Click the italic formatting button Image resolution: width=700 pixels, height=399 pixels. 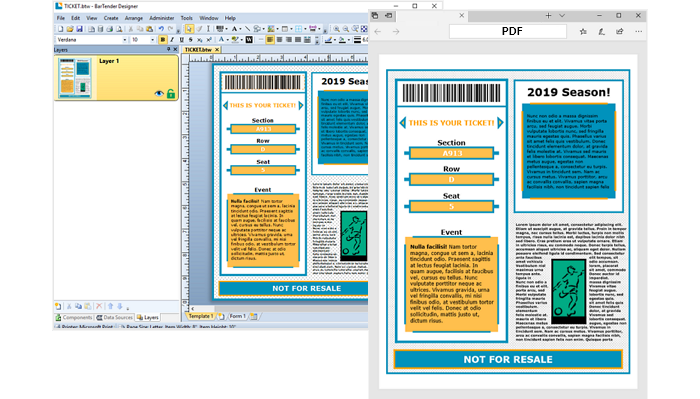click(172, 40)
